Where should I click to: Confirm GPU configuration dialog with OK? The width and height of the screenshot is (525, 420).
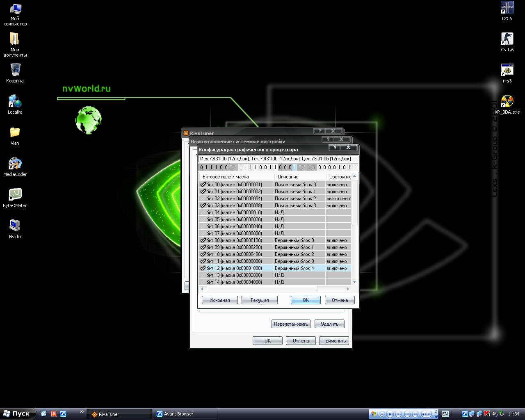[306, 300]
